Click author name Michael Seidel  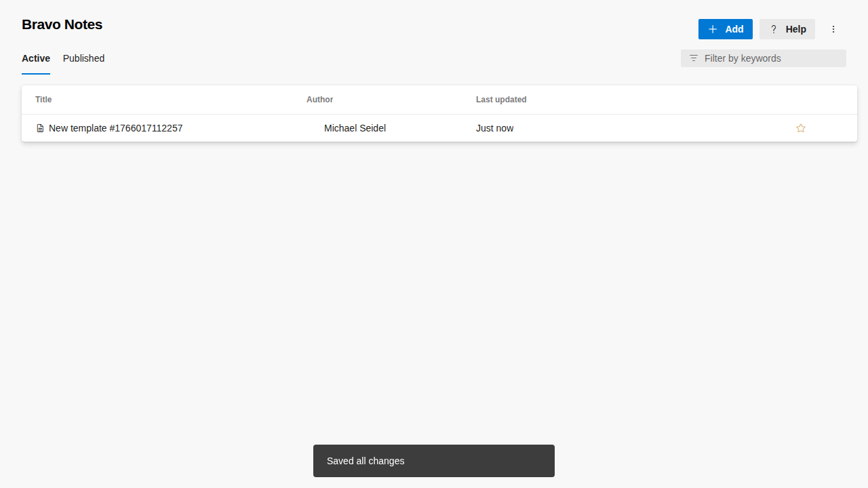click(x=355, y=128)
